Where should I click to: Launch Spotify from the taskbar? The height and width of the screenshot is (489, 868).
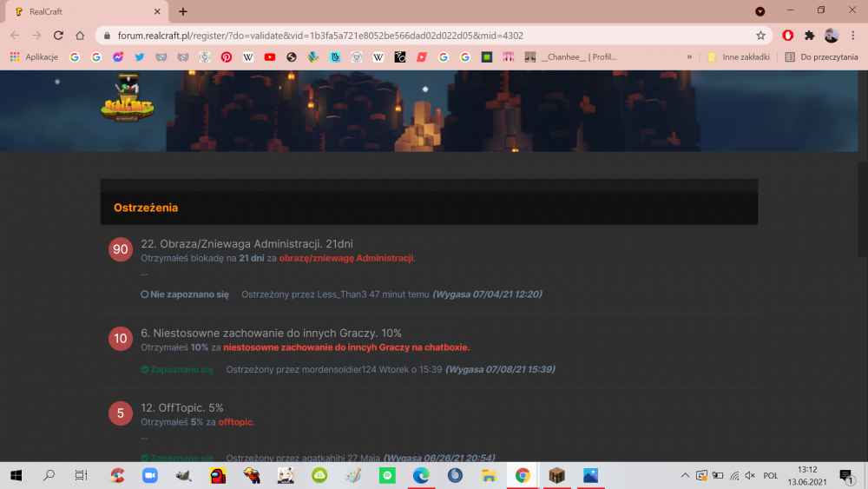click(387, 475)
